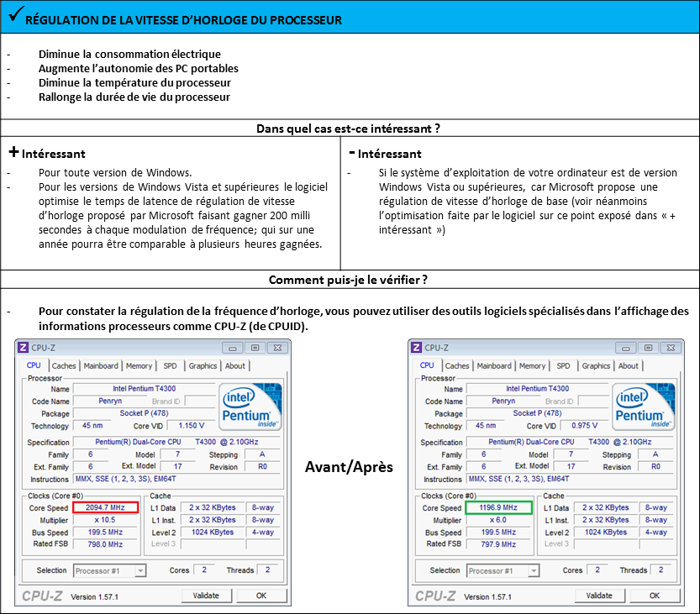Close the left CPU-Z window
700x614 pixels.
click(277, 348)
